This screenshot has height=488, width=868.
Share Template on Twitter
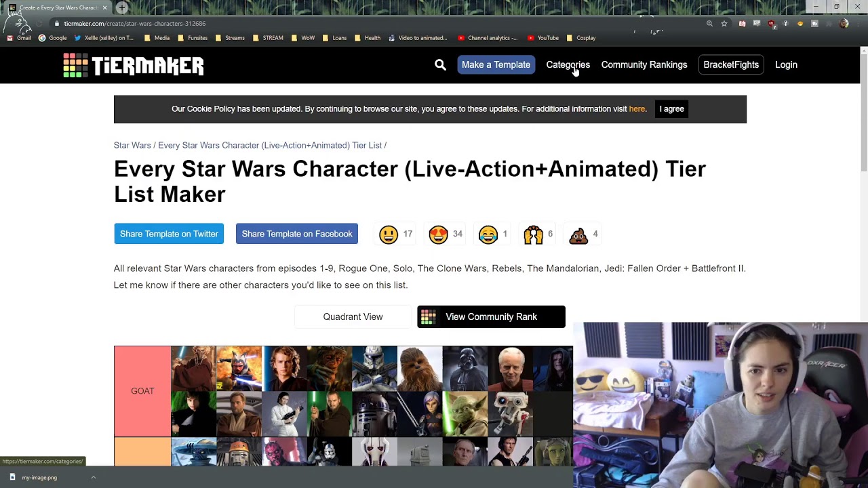tap(169, 234)
